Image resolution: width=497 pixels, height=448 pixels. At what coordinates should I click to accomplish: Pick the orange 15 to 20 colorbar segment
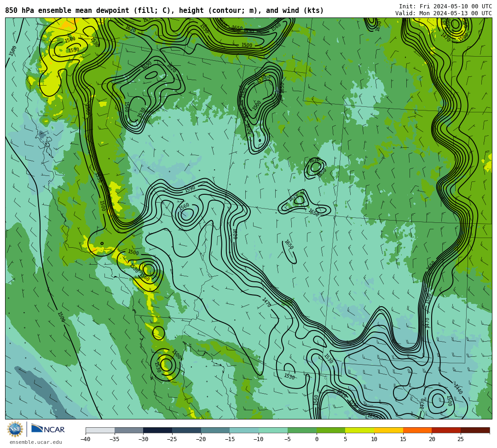click(417, 430)
